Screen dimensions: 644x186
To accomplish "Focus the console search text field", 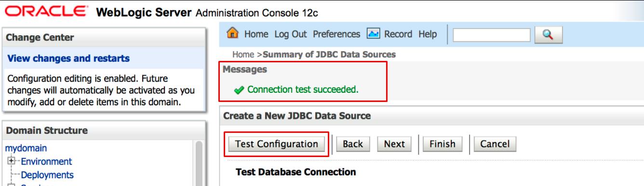I will 491,35.
